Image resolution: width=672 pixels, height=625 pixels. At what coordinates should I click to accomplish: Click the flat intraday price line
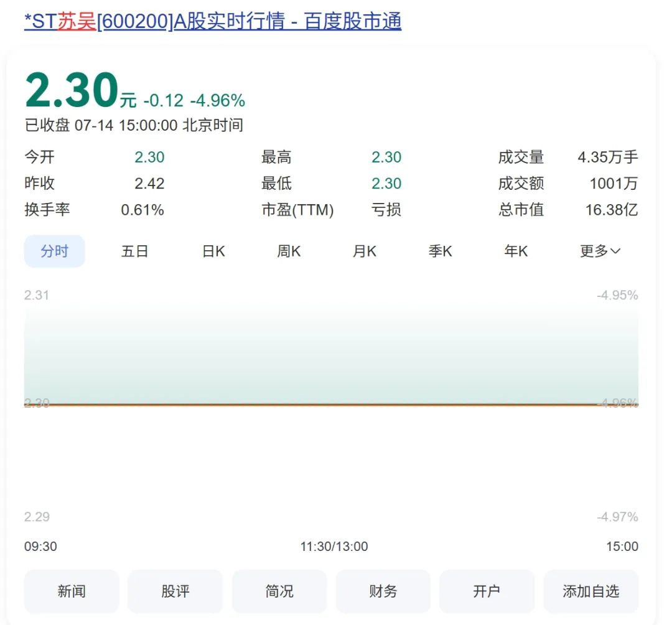331,405
